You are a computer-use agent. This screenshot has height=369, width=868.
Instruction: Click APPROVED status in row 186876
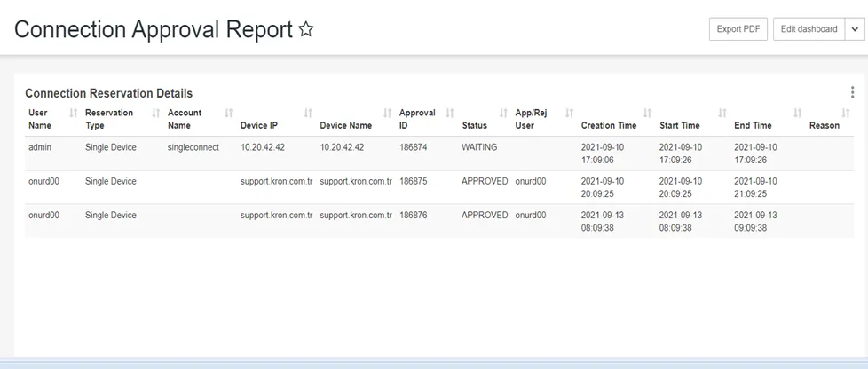click(485, 215)
